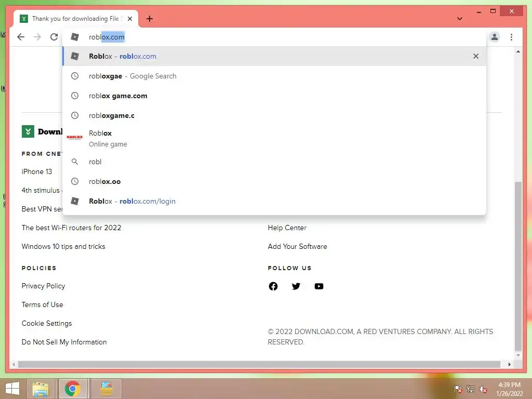Open 'The best Wi-Fi routers for 2022'
The image size is (532, 399).
pyautogui.click(x=71, y=228)
